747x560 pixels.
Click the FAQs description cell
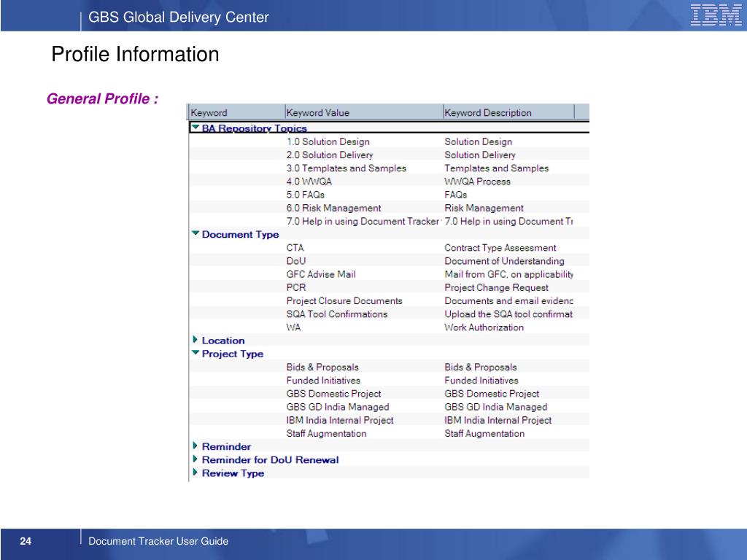pos(455,195)
